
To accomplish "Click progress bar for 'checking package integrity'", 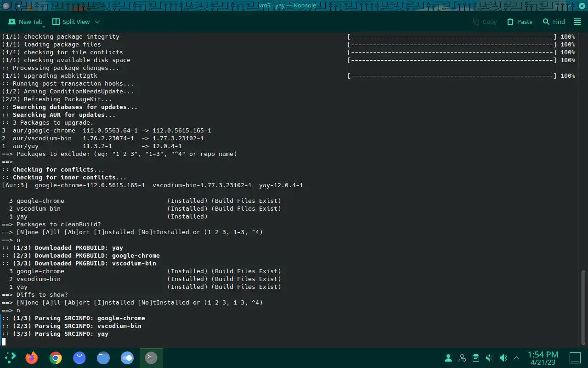I will pyautogui.click(x=452, y=37).
